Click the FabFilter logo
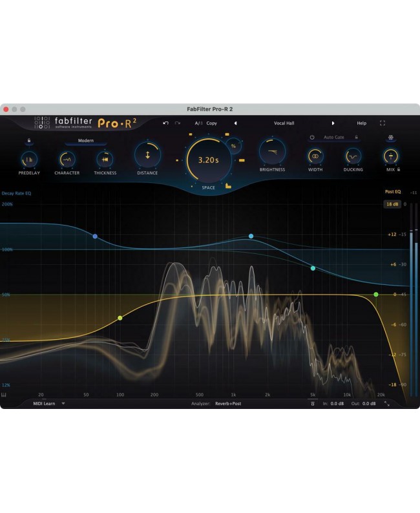This screenshot has height=513, width=420. point(63,123)
